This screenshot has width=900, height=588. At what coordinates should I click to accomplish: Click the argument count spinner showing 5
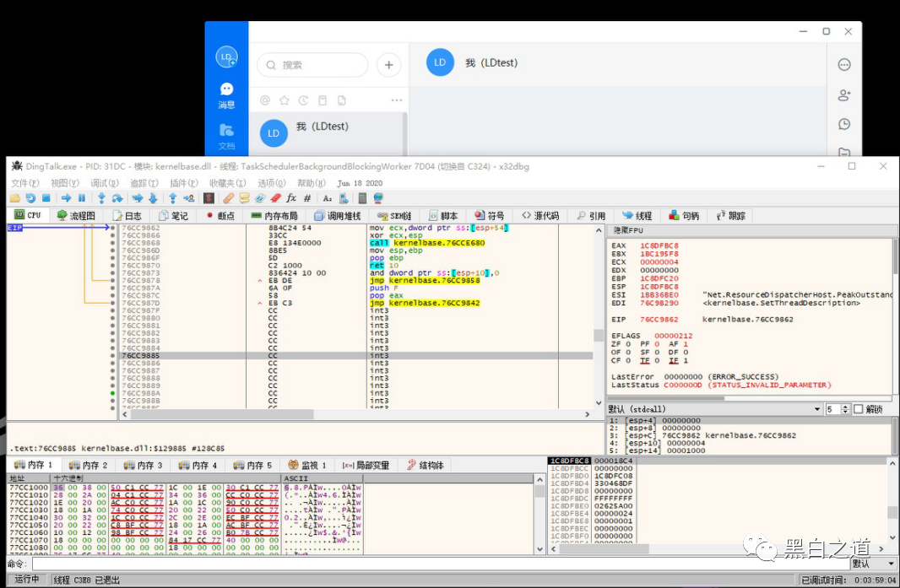tap(838, 409)
